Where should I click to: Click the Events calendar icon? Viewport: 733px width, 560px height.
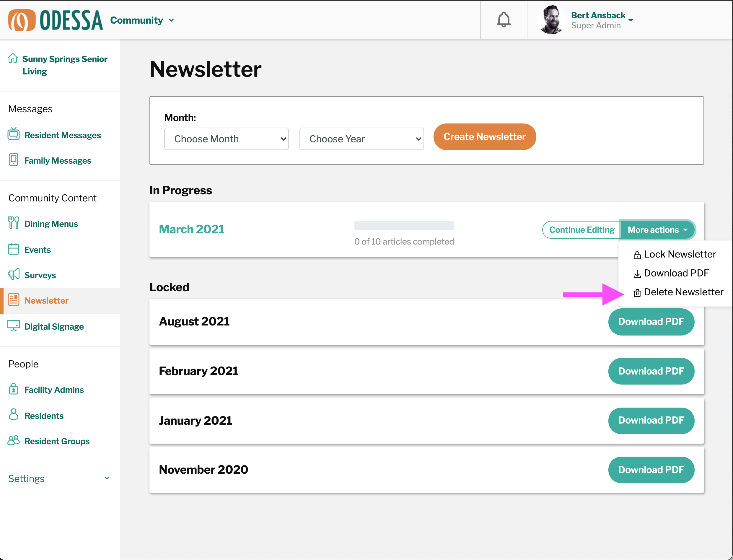click(x=14, y=249)
